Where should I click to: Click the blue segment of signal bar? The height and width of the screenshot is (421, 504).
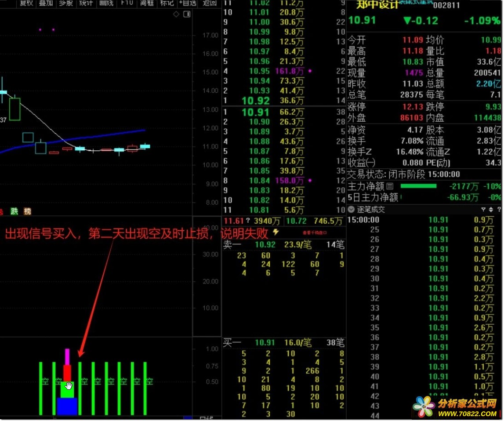pyautogui.click(x=67, y=406)
